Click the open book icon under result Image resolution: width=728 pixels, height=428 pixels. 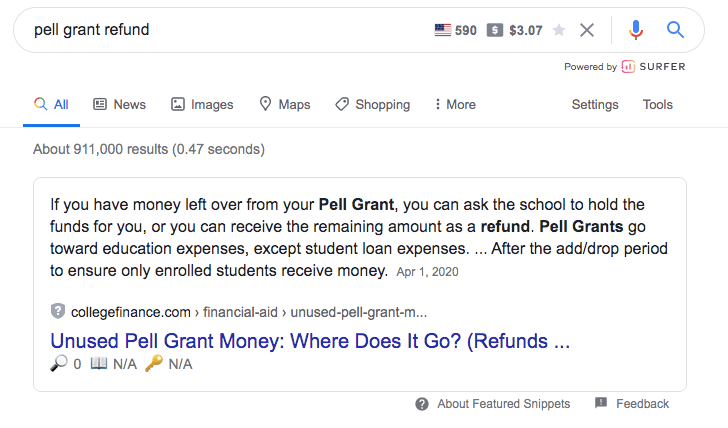coord(99,364)
